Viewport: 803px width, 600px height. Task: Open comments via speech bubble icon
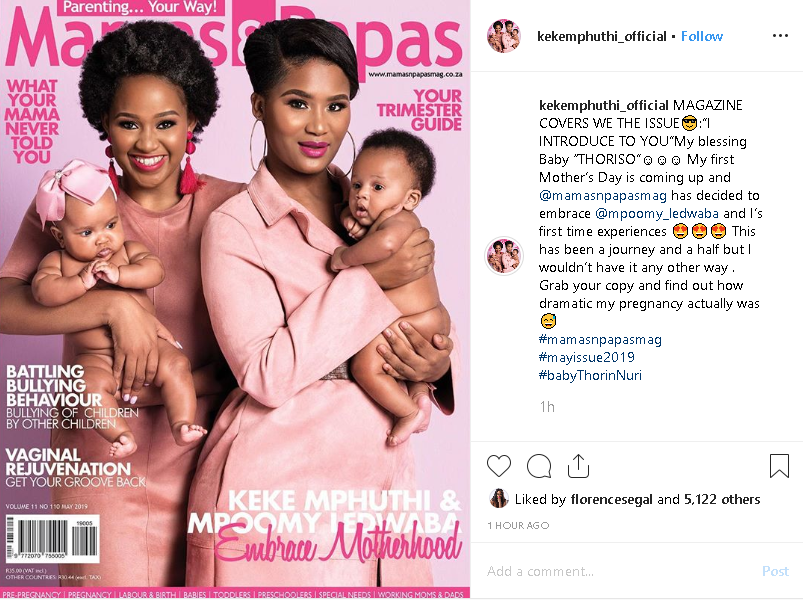click(539, 466)
